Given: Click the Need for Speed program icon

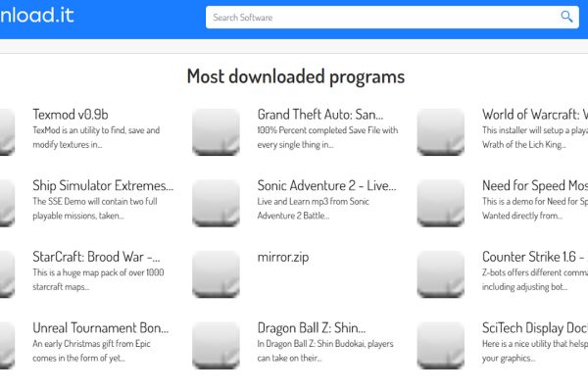Looking at the screenshot, I should (441, 203).
